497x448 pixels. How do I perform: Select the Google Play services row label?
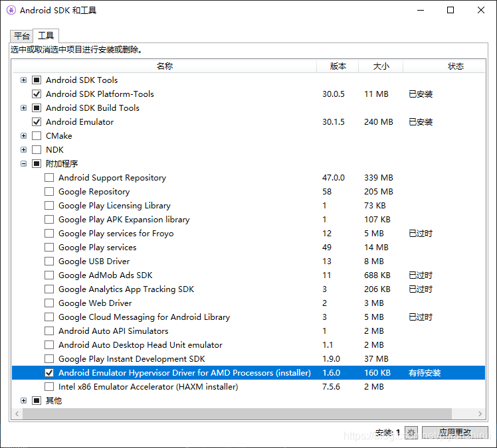(97, 248)
